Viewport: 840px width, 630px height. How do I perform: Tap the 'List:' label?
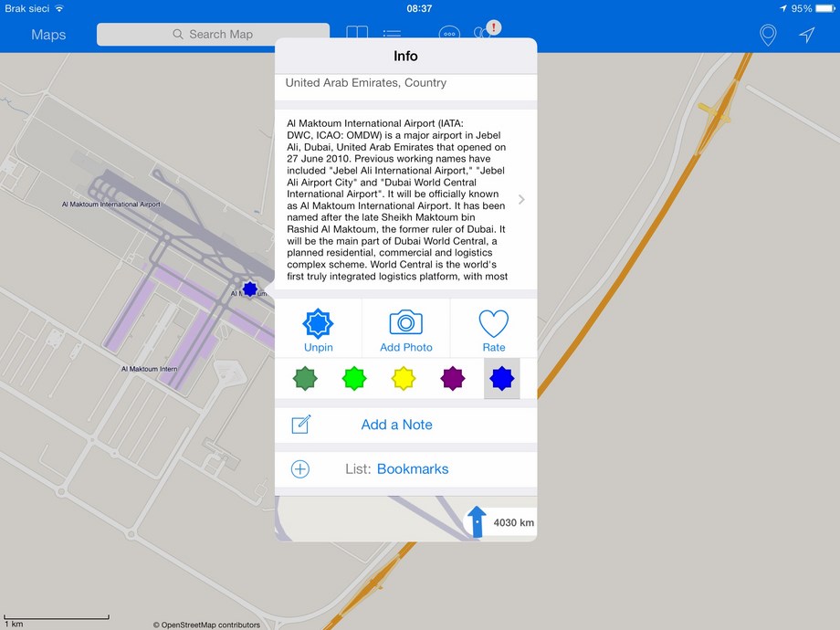pyautogui.click(x=358, y=468)
